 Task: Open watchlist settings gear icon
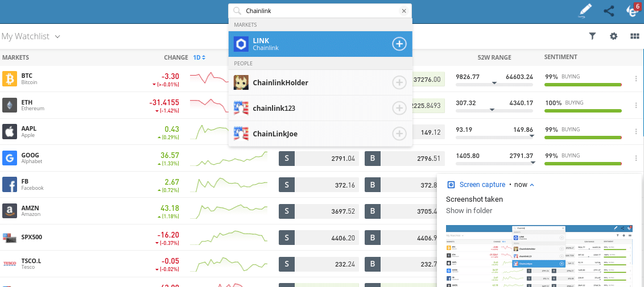tap(614, 36)
